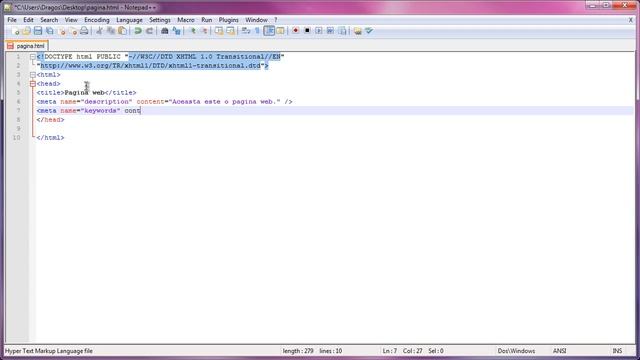
Task: Click the spell-check checkmark plugin icon
Action: point(369,31)
